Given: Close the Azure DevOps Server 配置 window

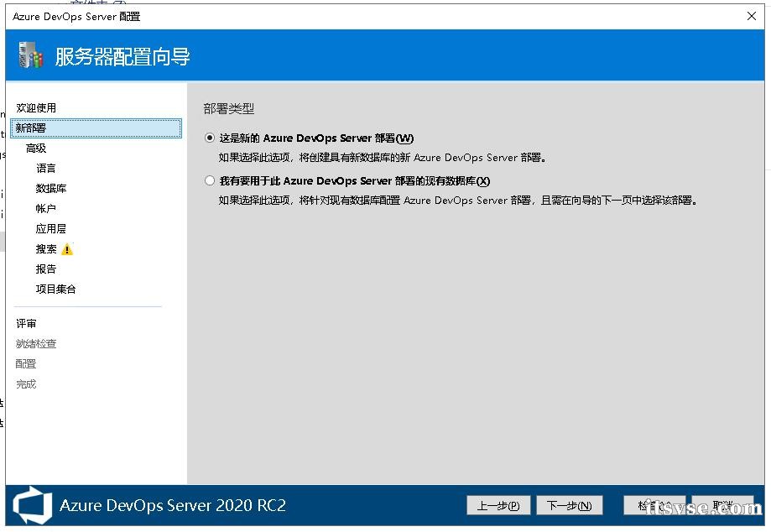Looking at the screenshot, I should click(752, 16).
